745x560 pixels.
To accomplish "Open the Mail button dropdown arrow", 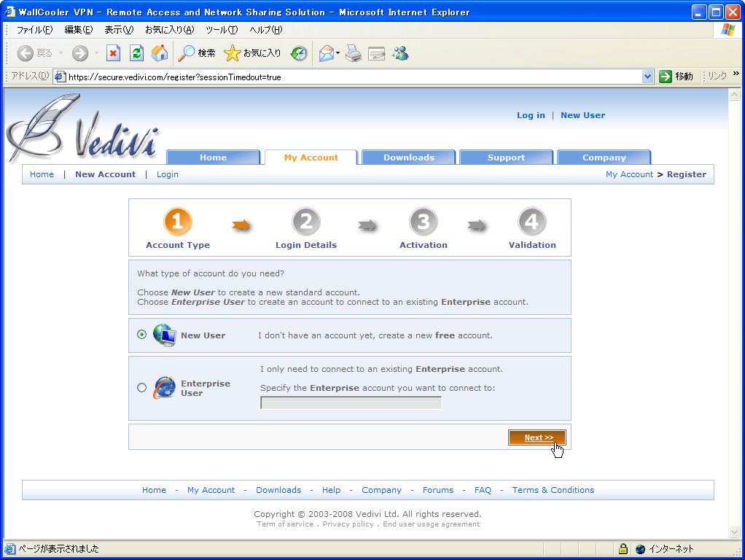I will tap(338, 53).
